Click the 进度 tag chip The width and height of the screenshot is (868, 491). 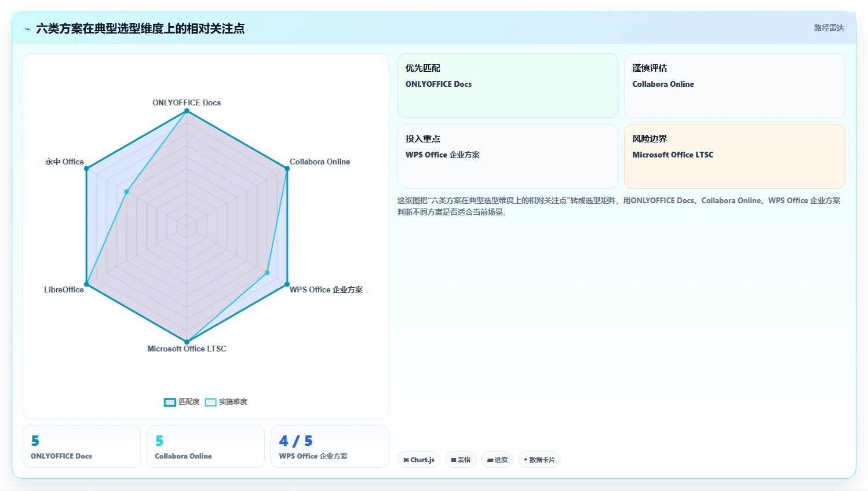pos(497,460)
